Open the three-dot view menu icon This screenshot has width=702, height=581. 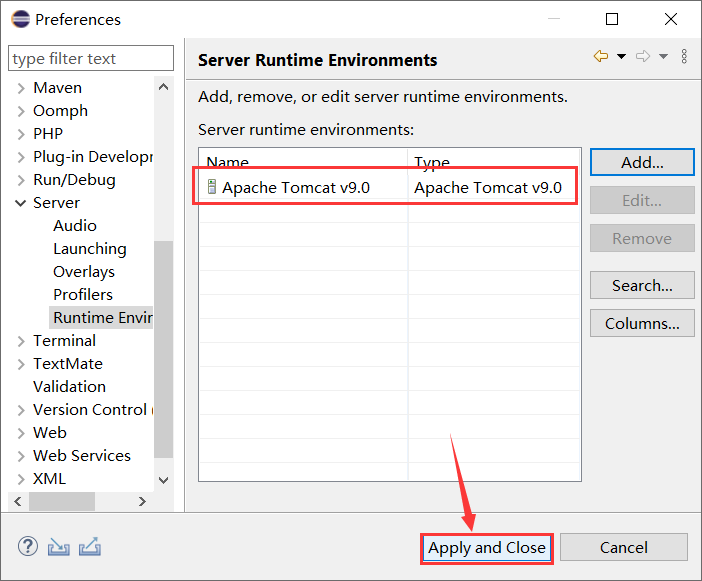[x=684, y=57]
